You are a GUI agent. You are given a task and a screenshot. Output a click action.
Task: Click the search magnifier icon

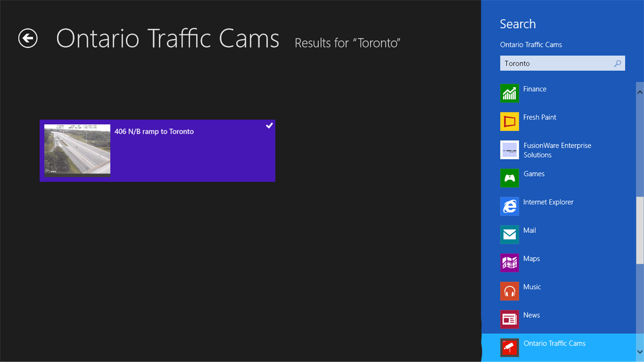point(618,63)
